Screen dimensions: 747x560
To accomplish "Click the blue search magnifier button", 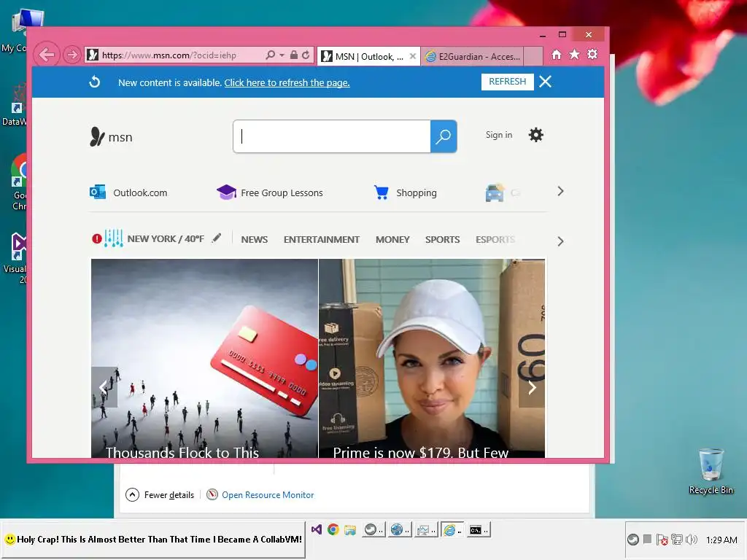I will pos(444,136).
